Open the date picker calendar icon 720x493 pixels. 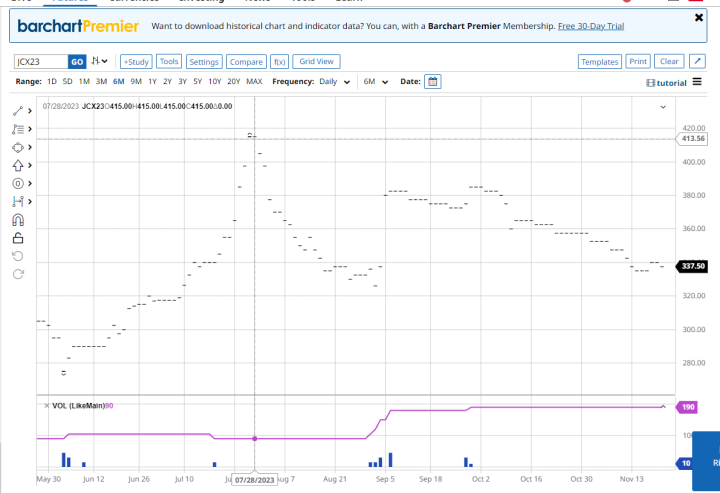pos(433,81)
